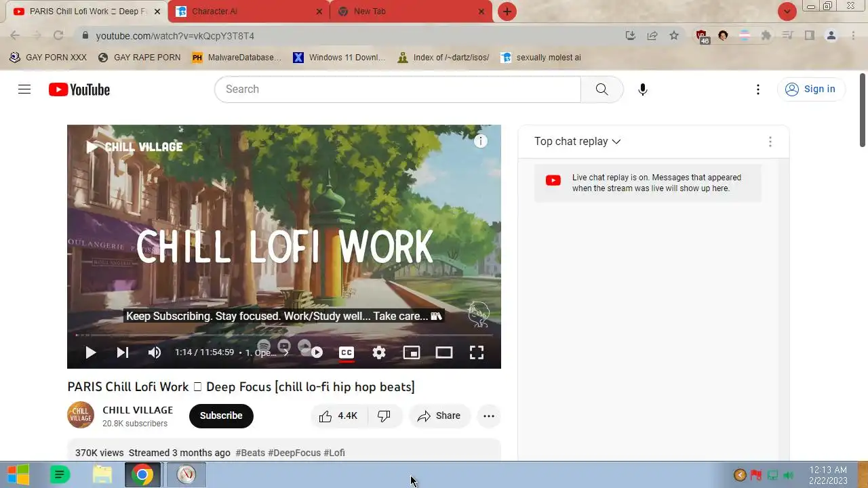
Task: Toggle the browser side panel
Action: 810,35
